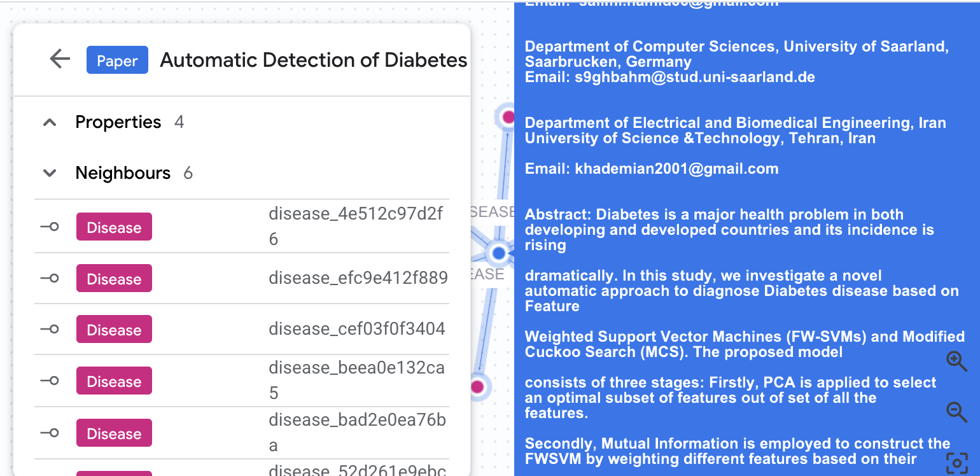
Task: Open neighbour disease_efc9e412f889
Action: pyautogui.click(x=358, y=278)
